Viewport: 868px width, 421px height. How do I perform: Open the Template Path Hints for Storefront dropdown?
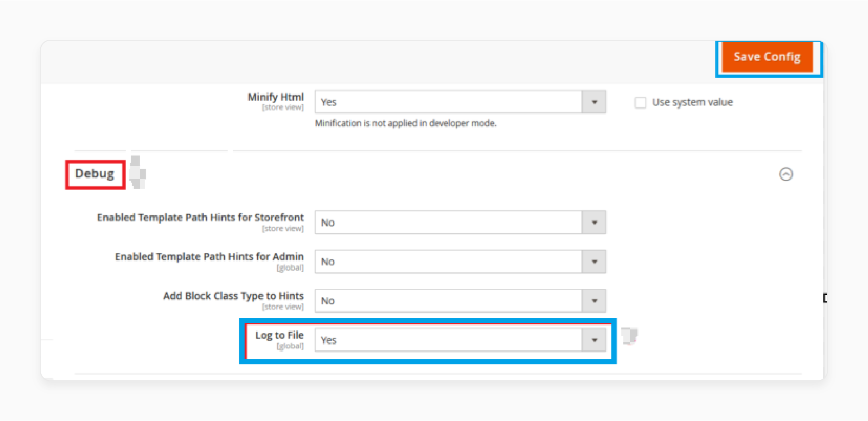click(460, 222)
